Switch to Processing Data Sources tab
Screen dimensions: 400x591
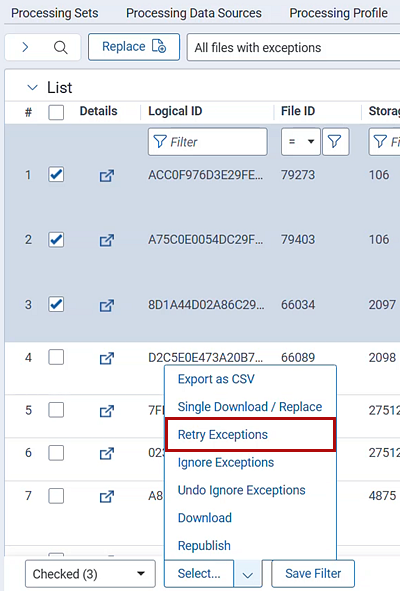(194, 13)
